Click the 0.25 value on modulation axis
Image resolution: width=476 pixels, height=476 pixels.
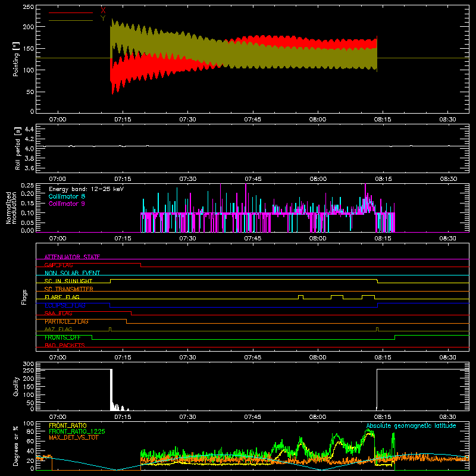click(28, 186)
